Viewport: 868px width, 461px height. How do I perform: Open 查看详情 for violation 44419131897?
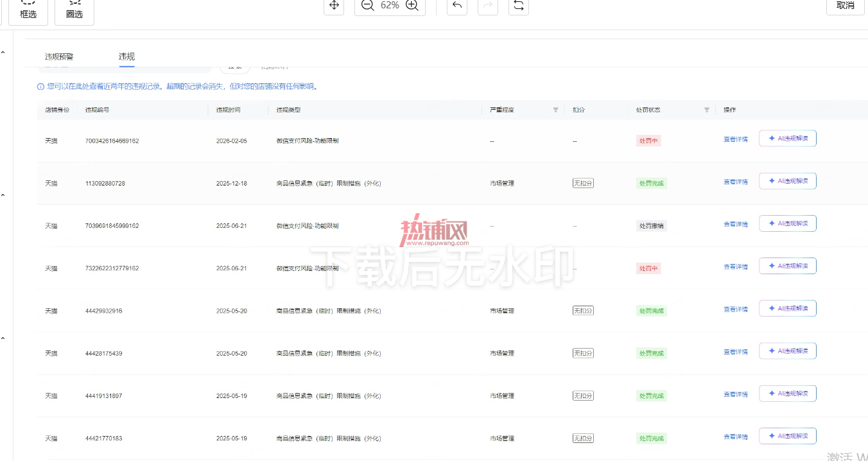click(x=736, y=394)
